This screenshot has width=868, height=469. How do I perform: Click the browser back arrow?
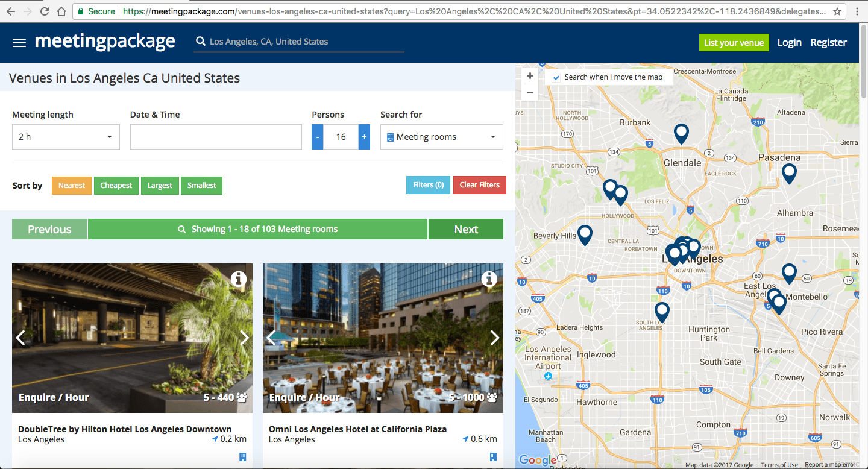tap(10, 11)
